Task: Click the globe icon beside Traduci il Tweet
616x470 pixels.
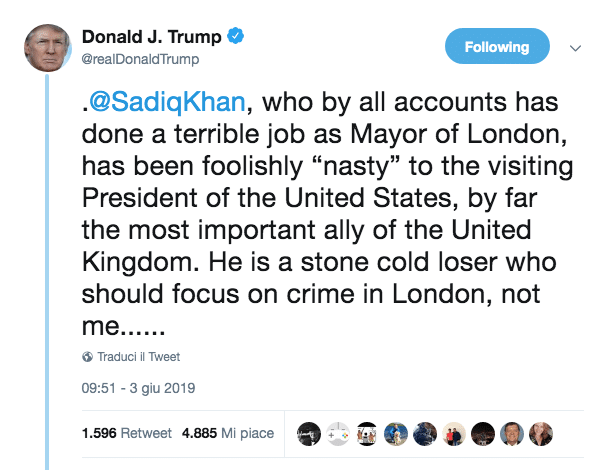Action: (x=87, y=357)
